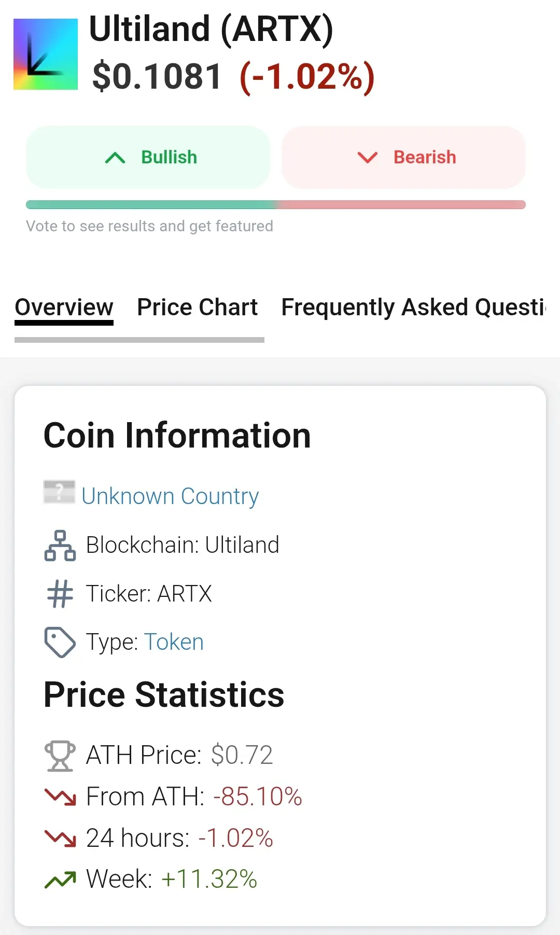Image resolution: width=560 pixels, height=935 pixels.
Task: Open the Overview tab
Action: (64, 307)
